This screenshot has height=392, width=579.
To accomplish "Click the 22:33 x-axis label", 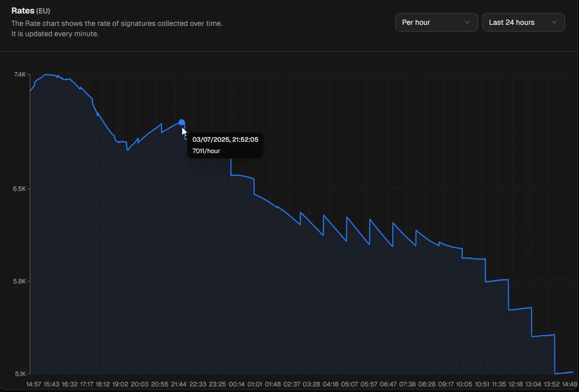I will click(198, 384).
